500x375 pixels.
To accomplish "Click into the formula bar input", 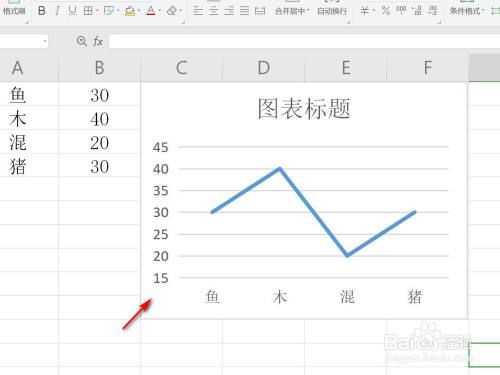I will click(x=304, y=41).
